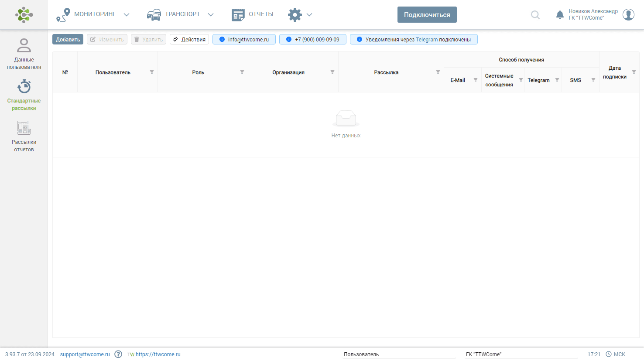Click info icon beside phone number
The height and width of the screenshot is (361, 644).
pyautogui.click(x=289, y=39)
